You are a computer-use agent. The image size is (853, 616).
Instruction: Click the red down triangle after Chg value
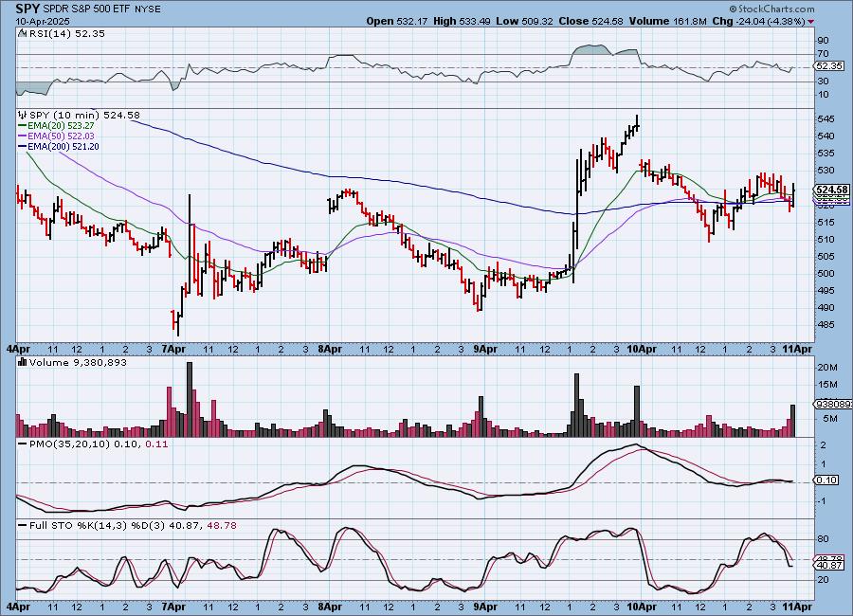tap(811, 22)
